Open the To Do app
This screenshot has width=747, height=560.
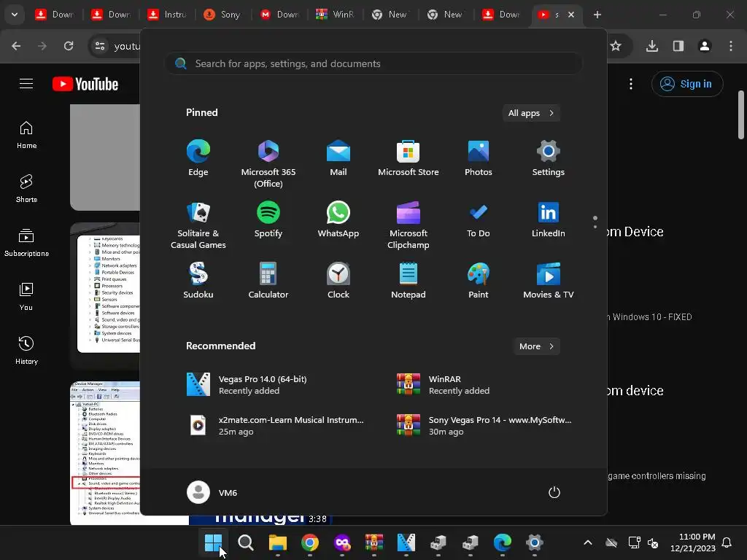tap(479, 219)
